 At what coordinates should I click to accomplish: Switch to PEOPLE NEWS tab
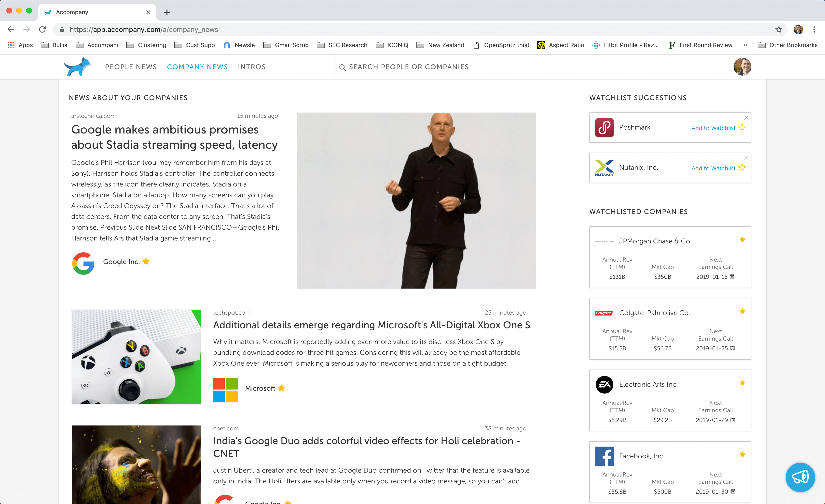[131, 67]
